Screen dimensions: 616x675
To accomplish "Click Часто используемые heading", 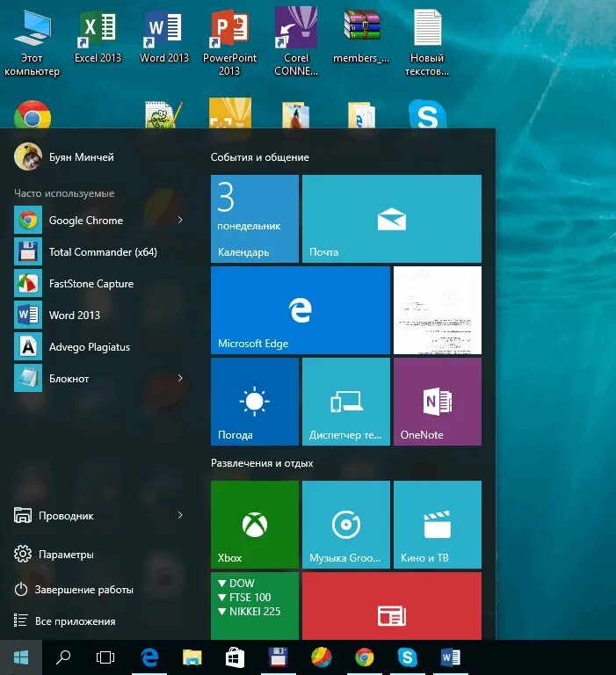I will (x=64, y=193).
